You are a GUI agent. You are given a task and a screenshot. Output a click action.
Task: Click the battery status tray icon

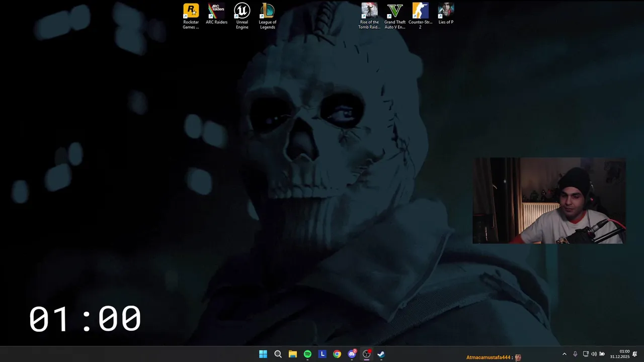(x=602, y=354)
